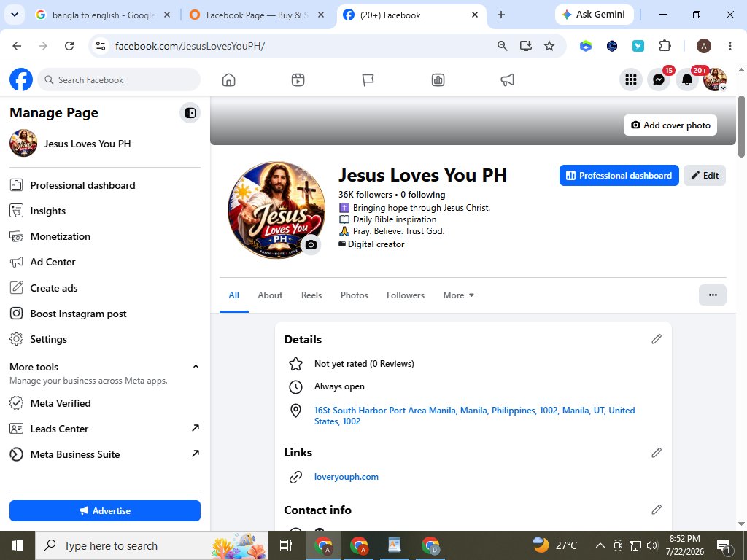Screen dimensions: 747x560
Task: Click the page vertical scrollbar
Action: point(741,126)
